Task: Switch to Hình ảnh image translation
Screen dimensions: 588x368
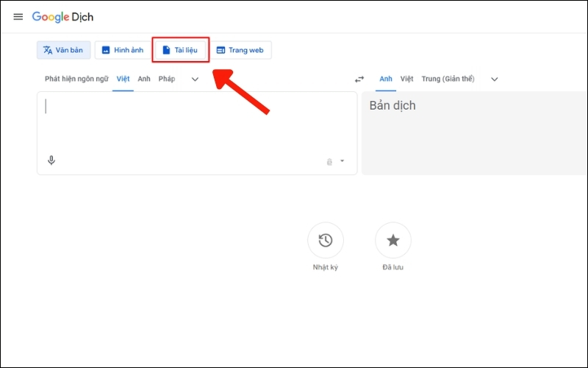Action: [123, 50]
